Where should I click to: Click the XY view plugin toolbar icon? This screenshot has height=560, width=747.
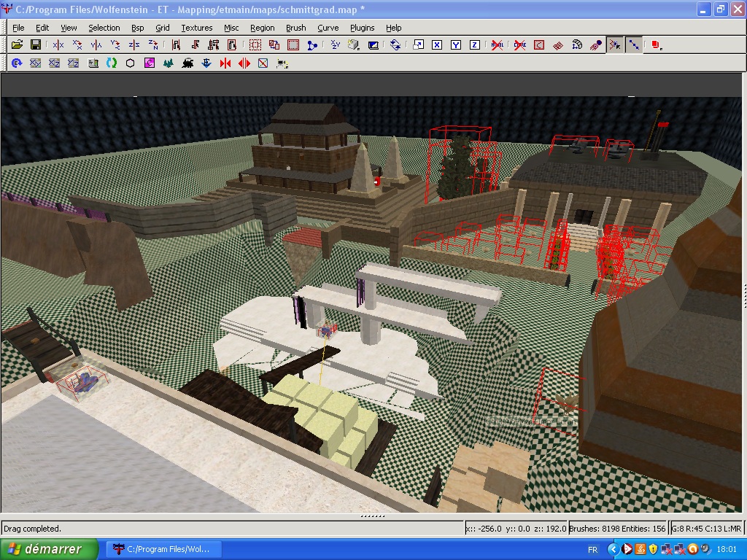[35, 63]
